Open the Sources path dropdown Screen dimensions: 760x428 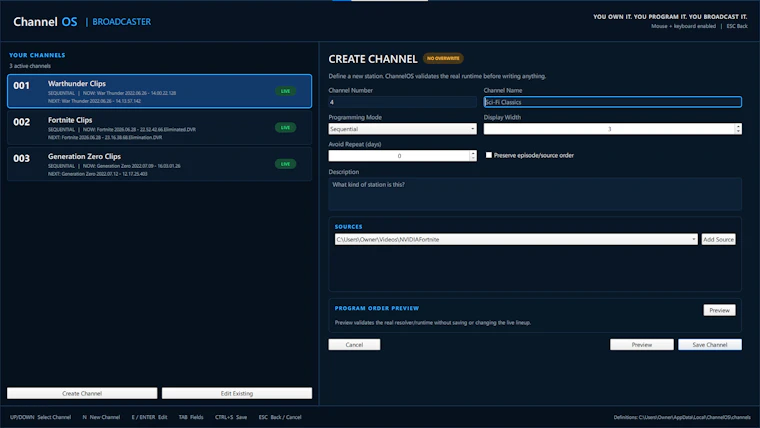(516, 239)
